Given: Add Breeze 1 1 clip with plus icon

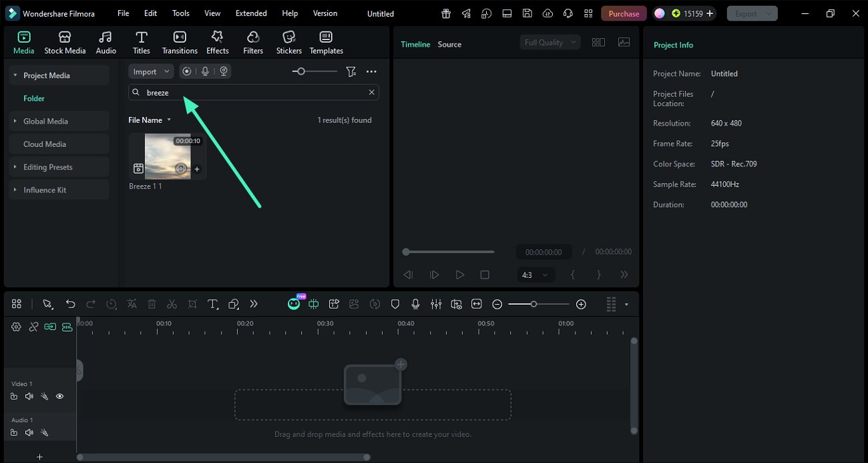Looking at the screenshot, I should 197,169.
